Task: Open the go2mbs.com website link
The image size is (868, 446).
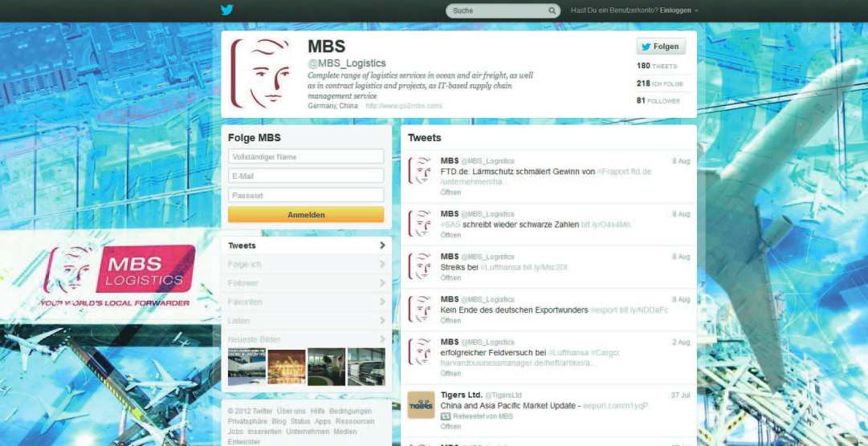Action: 404,106
